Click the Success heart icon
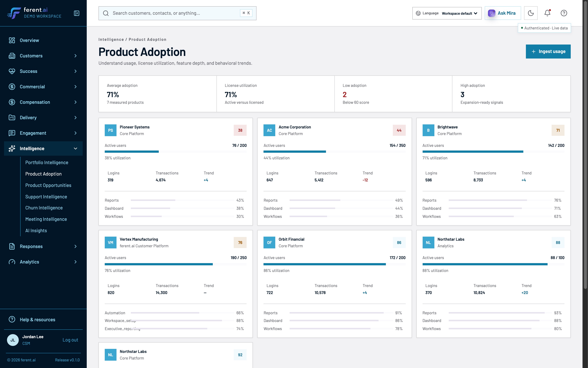 [x=12, y=71]
